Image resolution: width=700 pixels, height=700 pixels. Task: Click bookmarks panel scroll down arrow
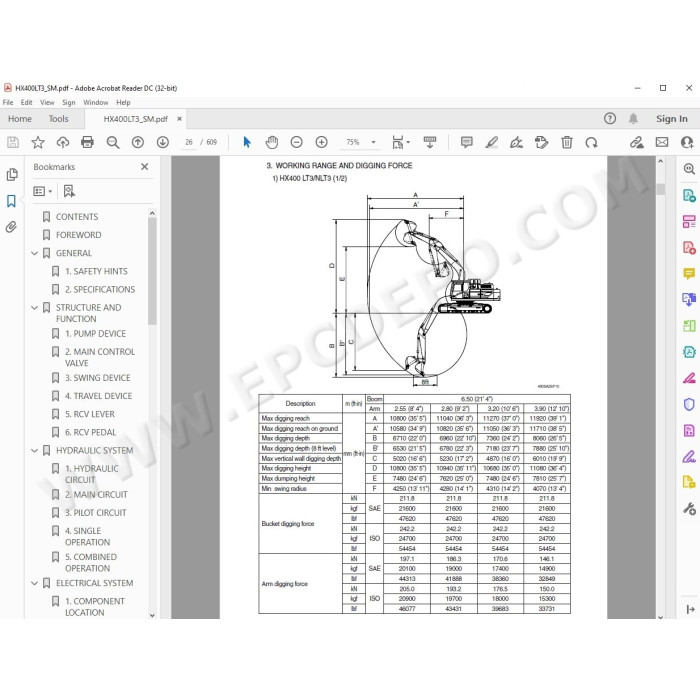click(x=152, y=615)
